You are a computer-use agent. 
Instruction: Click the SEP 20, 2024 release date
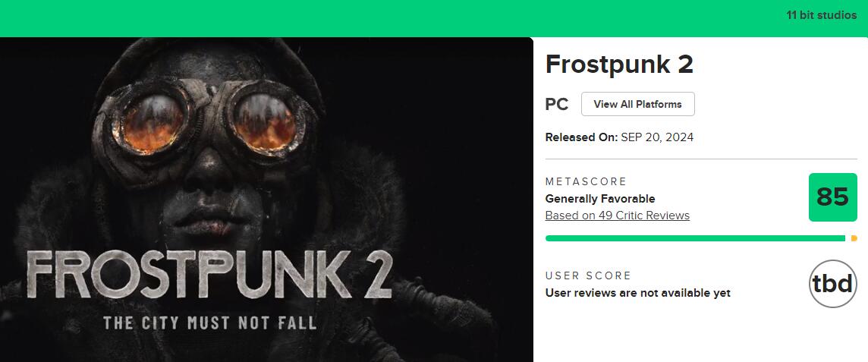point(657,137)
